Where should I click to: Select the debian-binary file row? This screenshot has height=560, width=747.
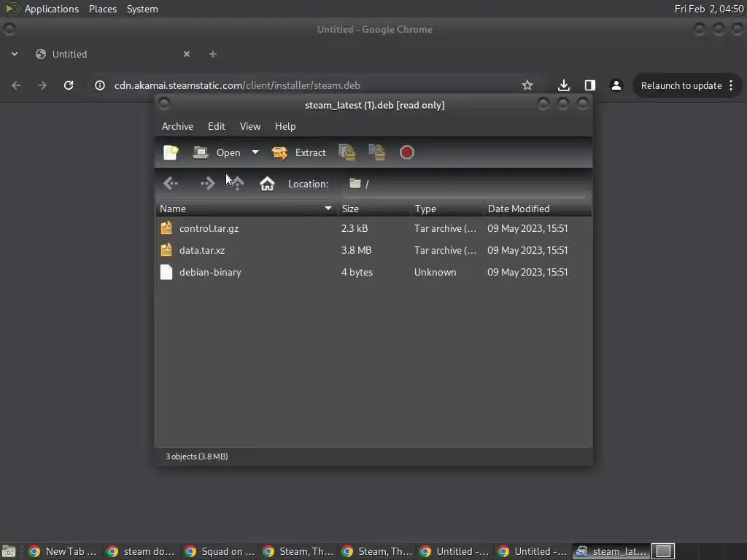coord(373,272)
